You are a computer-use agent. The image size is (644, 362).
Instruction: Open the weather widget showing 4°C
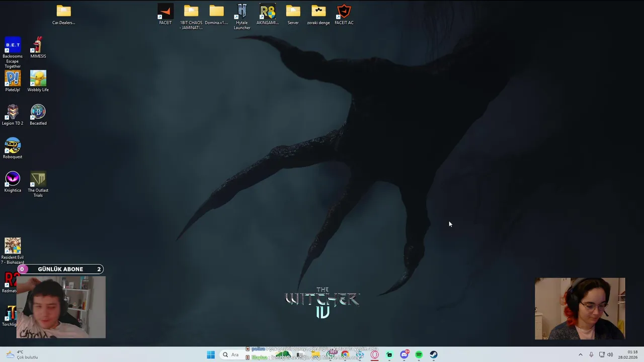pos(21,355)
